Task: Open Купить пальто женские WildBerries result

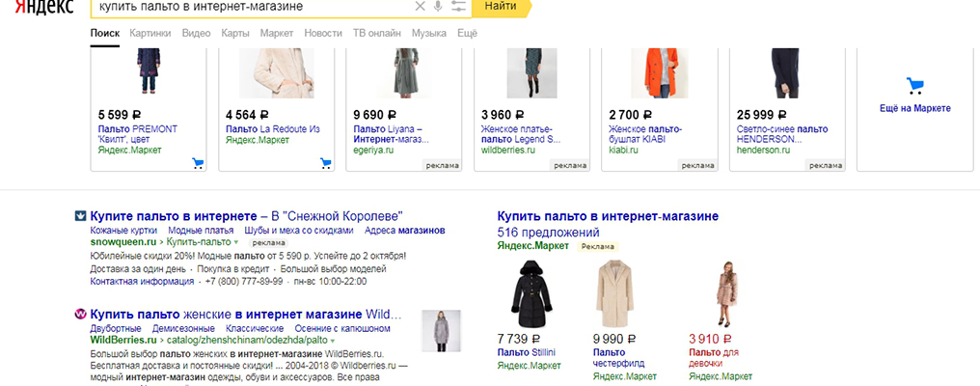Action: [246, 314]
